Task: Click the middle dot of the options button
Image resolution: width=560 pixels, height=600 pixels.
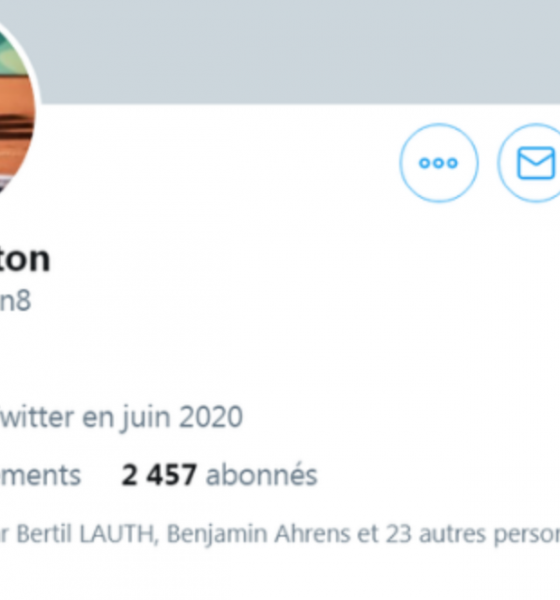Action: tap(439, 163)
